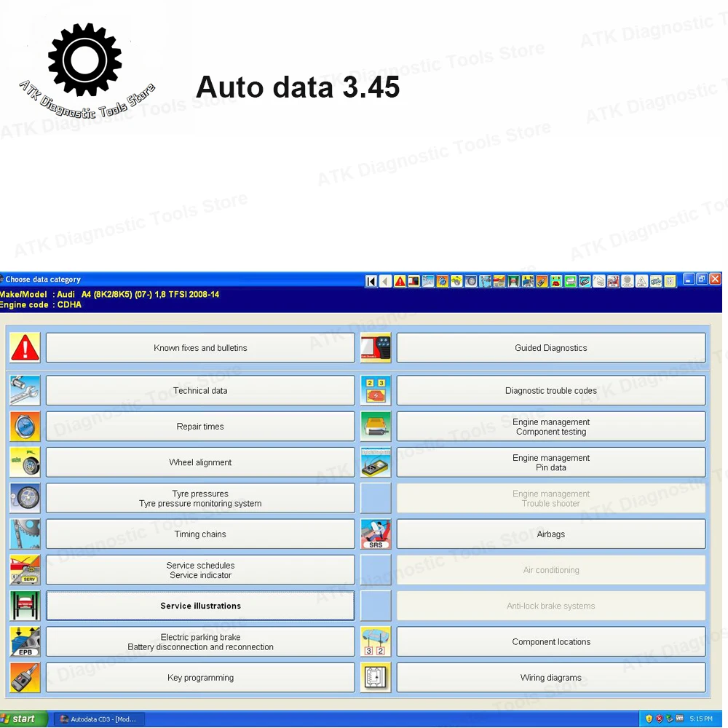Open Tyre pressures monitoring system data
Viewport: 728px width, 728px height.
[x=200, y=499]
